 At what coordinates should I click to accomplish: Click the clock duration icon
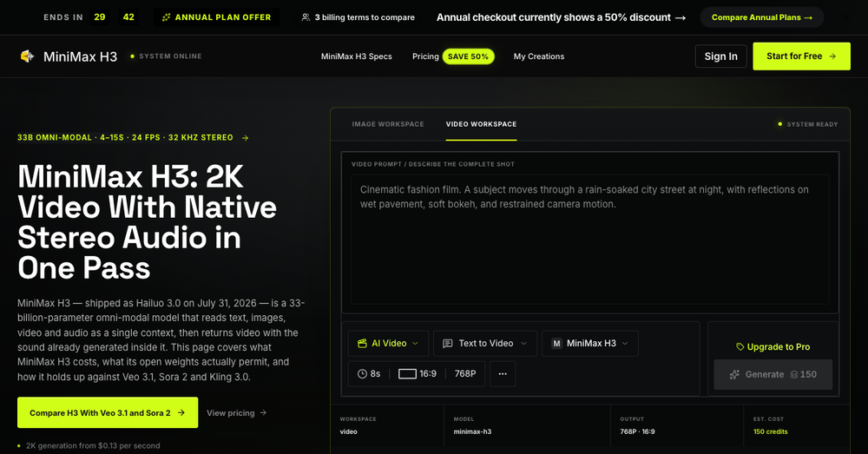(362, 374)
